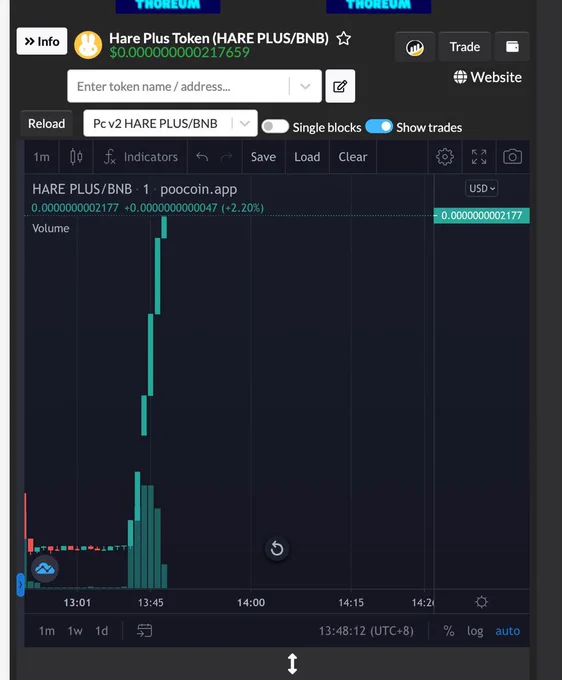Click the token price $0.000000000217659

tap(180, 53)
